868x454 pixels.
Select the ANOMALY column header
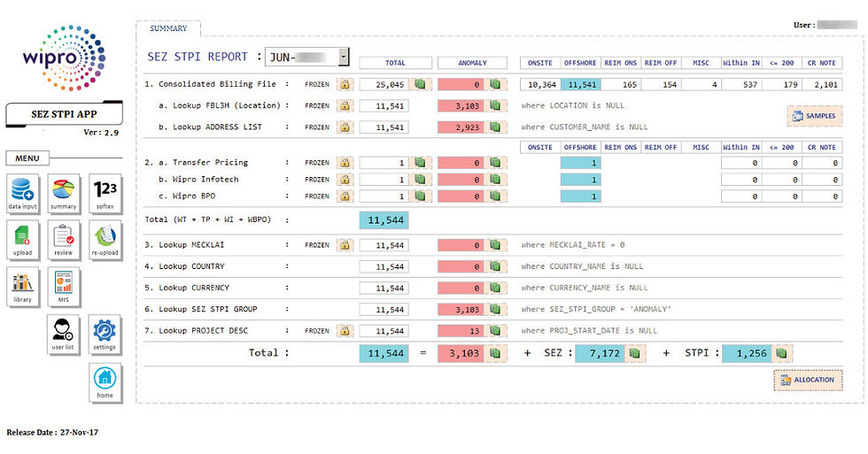point(472,63)
